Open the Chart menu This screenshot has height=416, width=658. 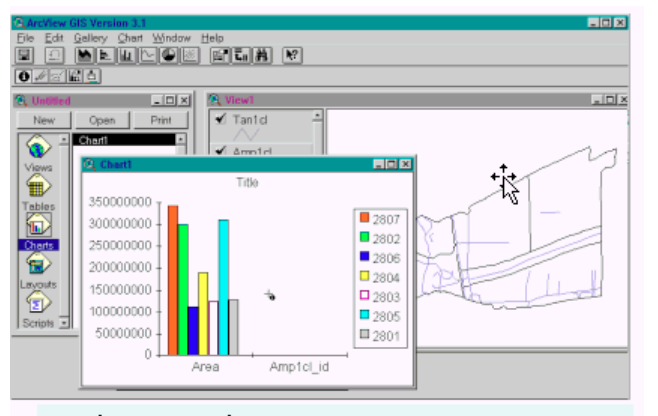pos(130,38)
